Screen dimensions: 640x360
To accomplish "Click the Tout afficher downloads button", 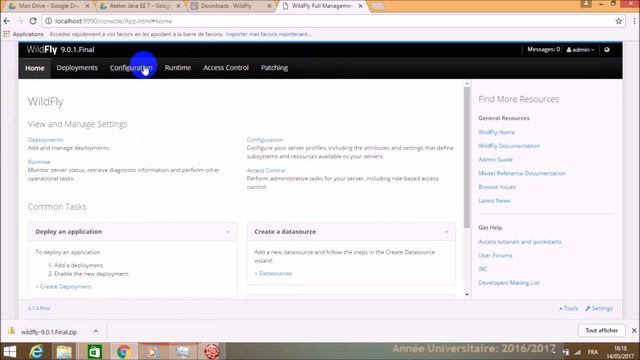I will [601, 331].
